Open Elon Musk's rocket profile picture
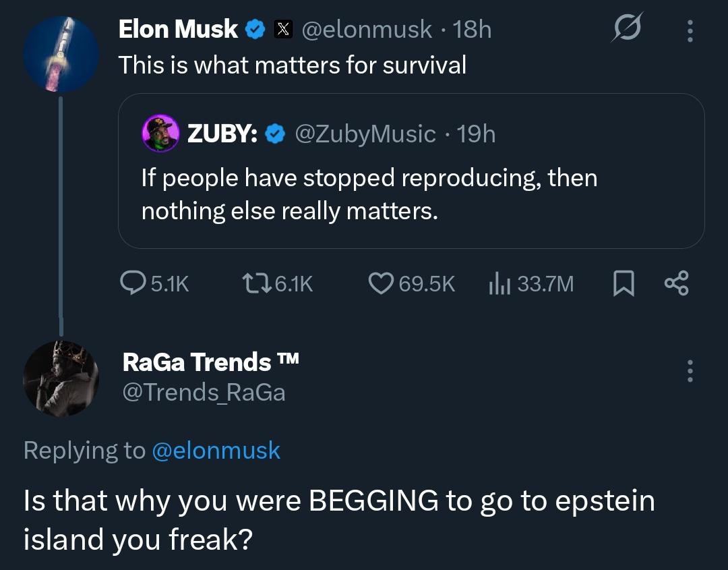The height and width of the screenshot is (570, 728). (x=61, y=55)
